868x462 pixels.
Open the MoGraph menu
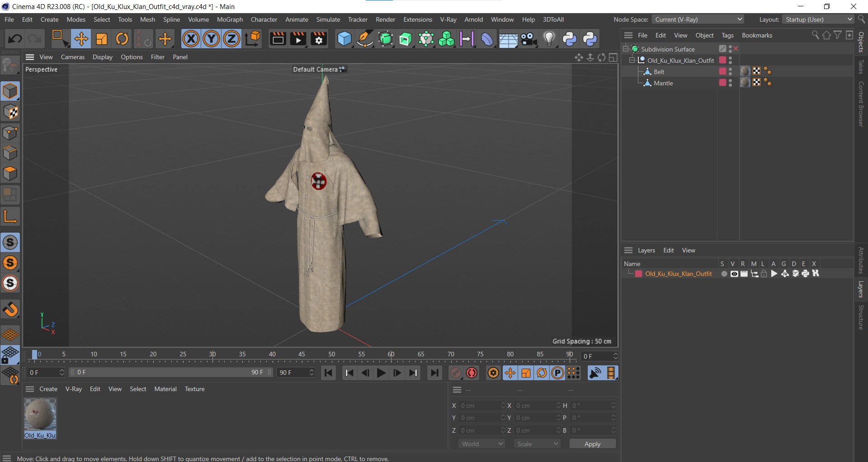click(230, 19)
